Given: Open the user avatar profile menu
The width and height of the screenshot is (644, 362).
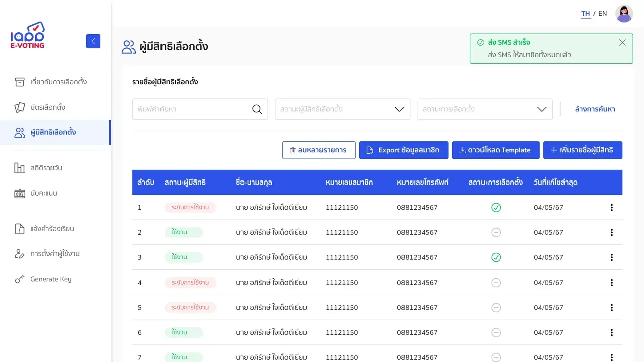Looking at the screenshot, I should point(624,14).
